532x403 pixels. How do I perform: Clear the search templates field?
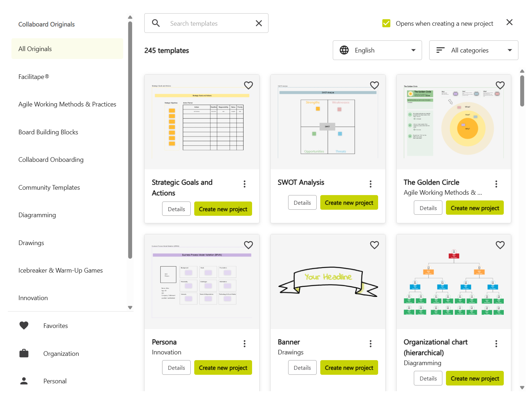pyautogui.click(x=259, y=24)
